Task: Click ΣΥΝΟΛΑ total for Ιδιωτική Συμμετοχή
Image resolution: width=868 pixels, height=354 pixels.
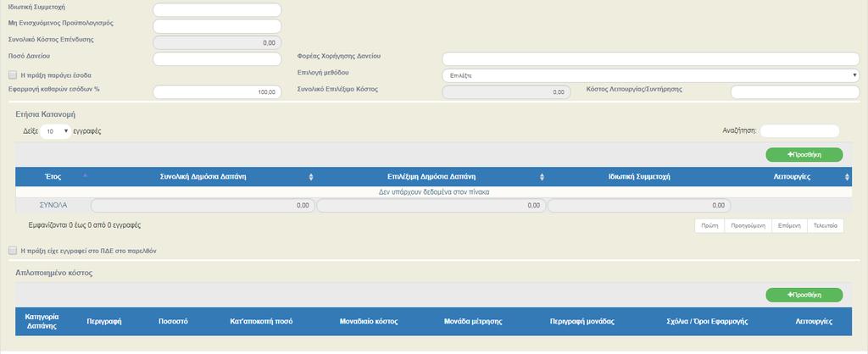Action: coord(639,206)
